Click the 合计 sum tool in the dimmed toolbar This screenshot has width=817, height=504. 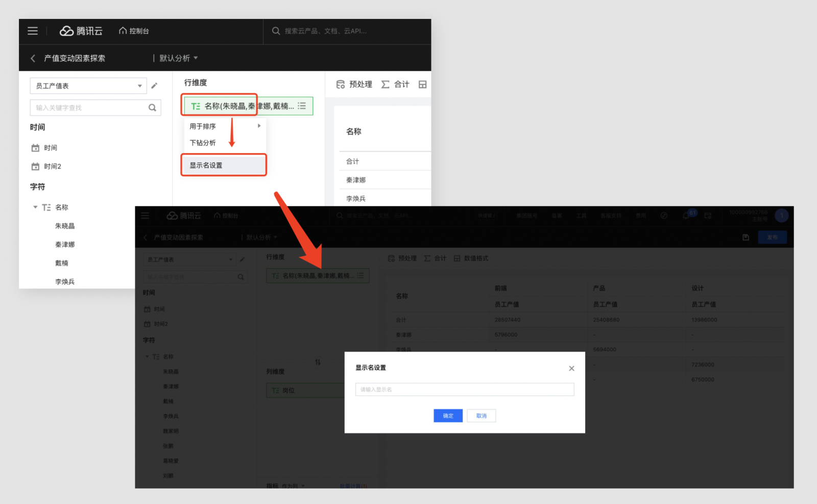coord(435,258)
